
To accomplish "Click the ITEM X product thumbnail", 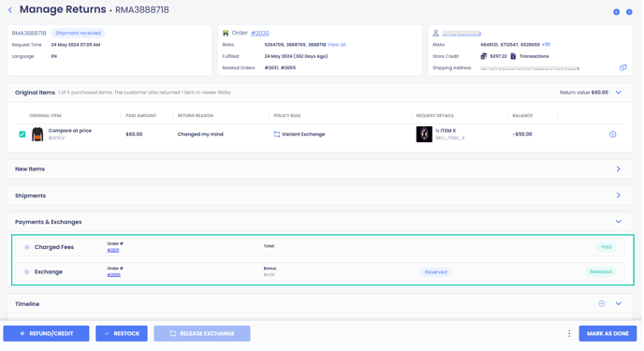I will (424, 134).
